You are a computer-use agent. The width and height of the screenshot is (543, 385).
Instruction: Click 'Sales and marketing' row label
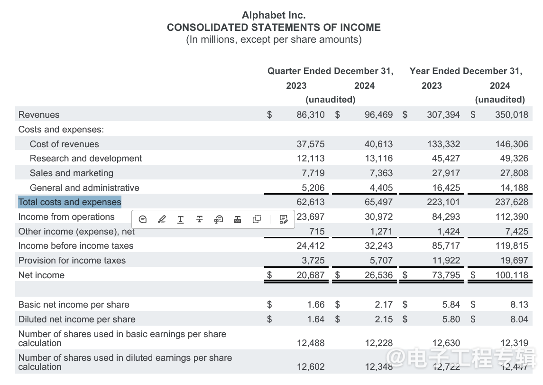pos(72,173)
